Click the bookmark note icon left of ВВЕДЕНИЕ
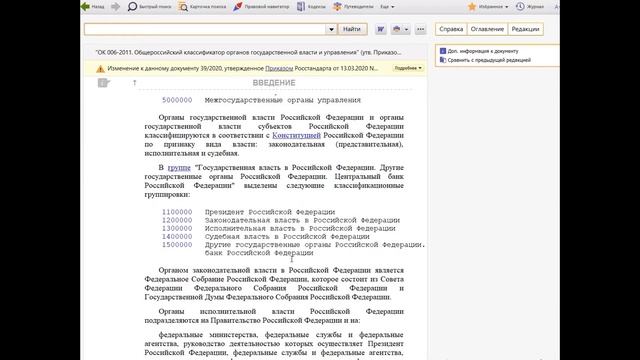640x360 pixels. [x=103, y=83]
